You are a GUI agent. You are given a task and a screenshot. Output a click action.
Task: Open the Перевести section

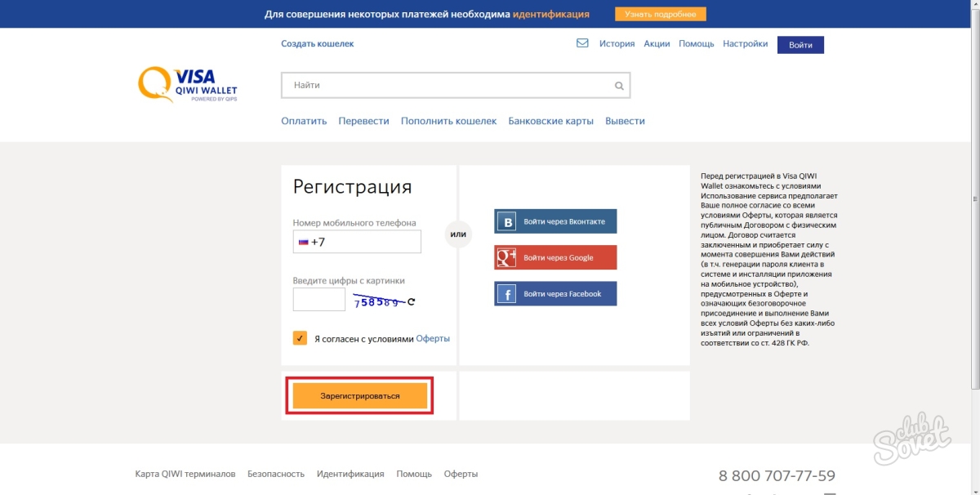(x=363, y=121)
